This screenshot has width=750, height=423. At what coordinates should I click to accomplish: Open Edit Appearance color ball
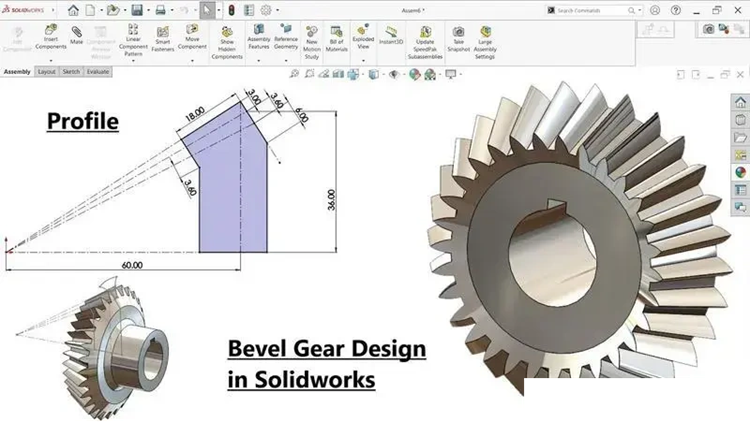[414, 74]
